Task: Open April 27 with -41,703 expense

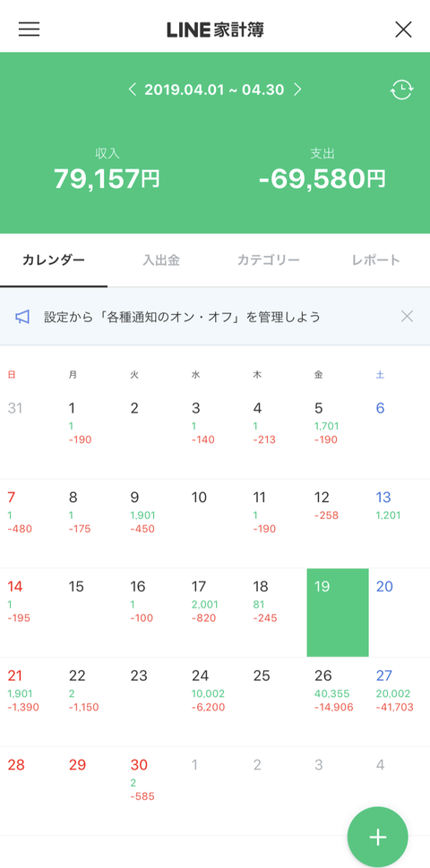Action: [399, 702]
